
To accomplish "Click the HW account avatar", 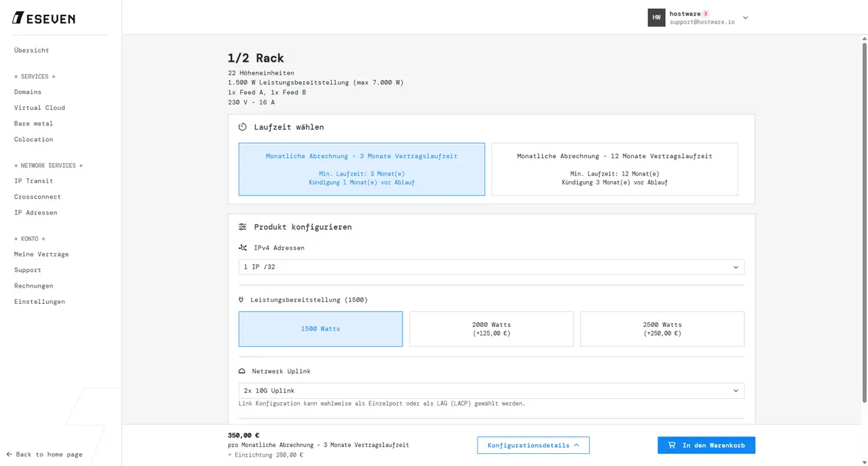I will 656,18.
